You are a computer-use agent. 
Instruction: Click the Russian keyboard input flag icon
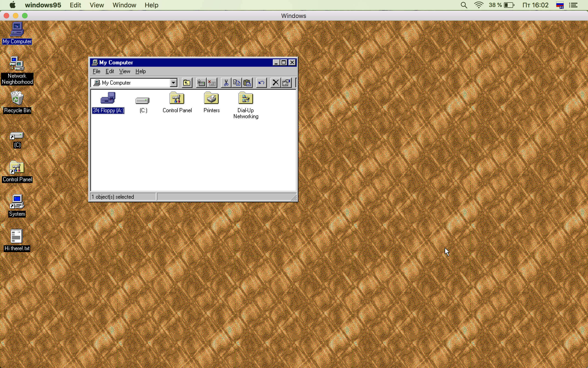(560, 5)
